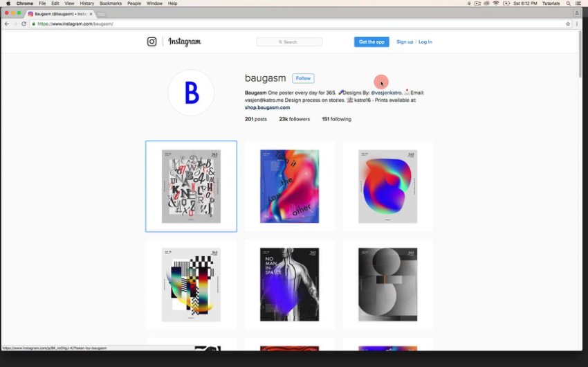Open the shop.baugasm.com link
Screen dimensions: 588x367
[268, 107]
